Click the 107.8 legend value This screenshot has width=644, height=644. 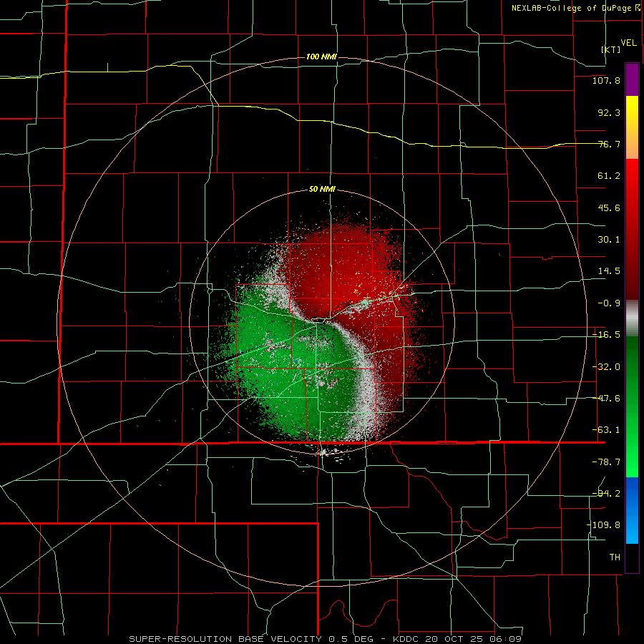point(606,80)
